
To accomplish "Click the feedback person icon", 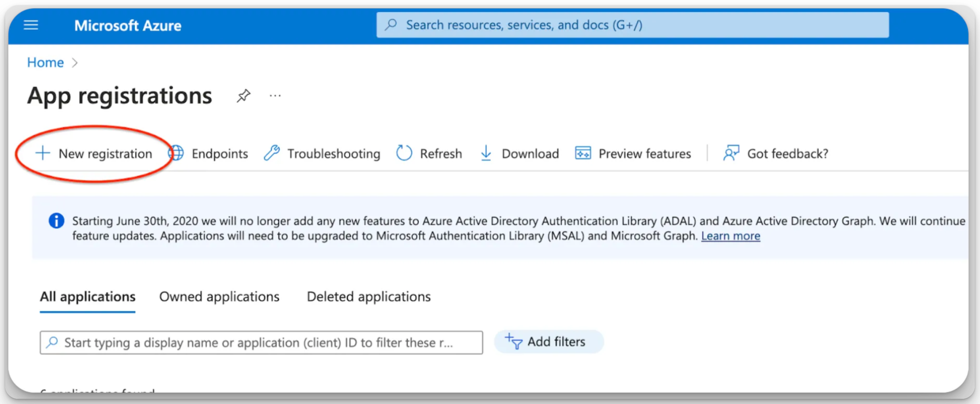I will 731,153.
